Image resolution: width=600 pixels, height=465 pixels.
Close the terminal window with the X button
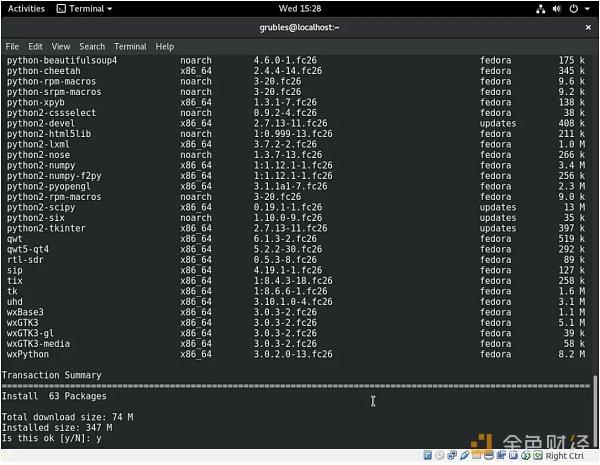click(588, 27)
